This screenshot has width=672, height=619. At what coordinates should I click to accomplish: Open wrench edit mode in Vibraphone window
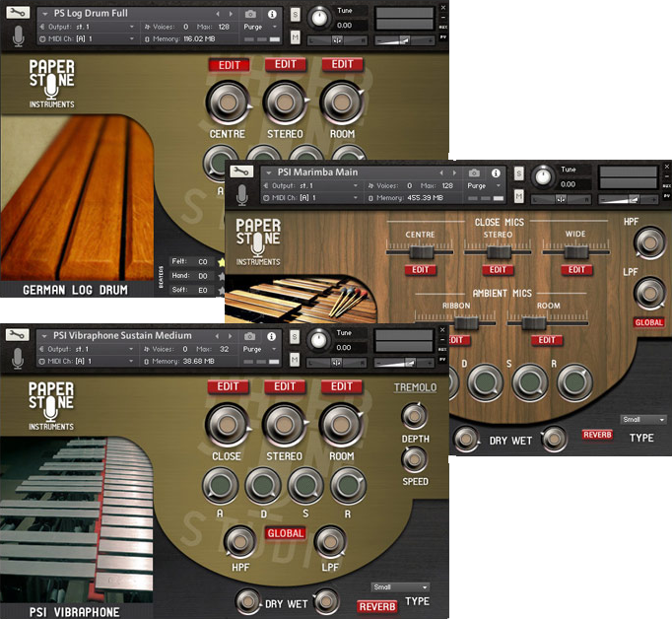17,334
